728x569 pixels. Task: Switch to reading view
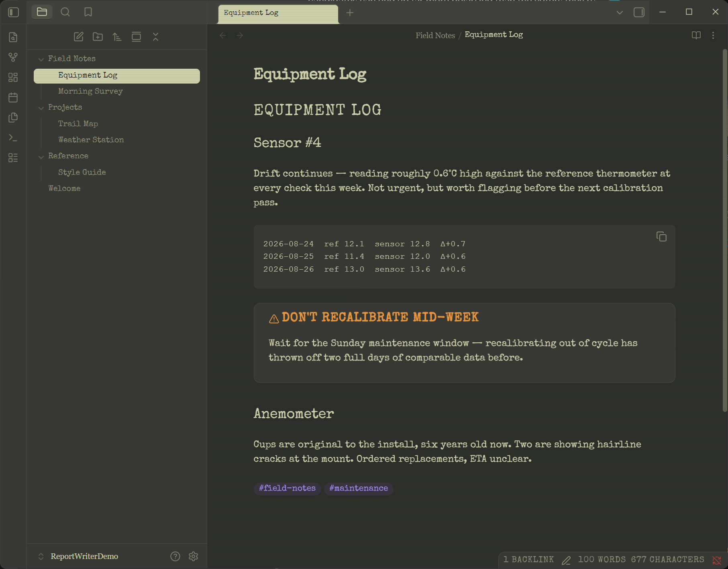(x=696, y=35)
